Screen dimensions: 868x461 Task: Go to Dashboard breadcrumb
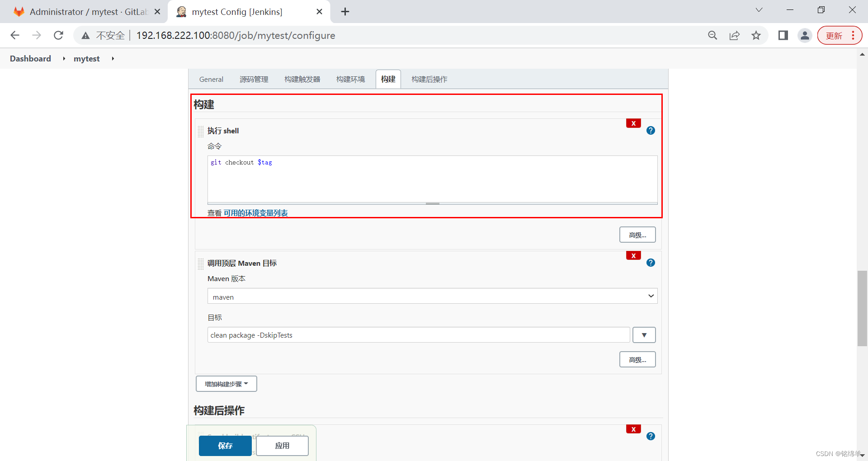pos(30,59)
